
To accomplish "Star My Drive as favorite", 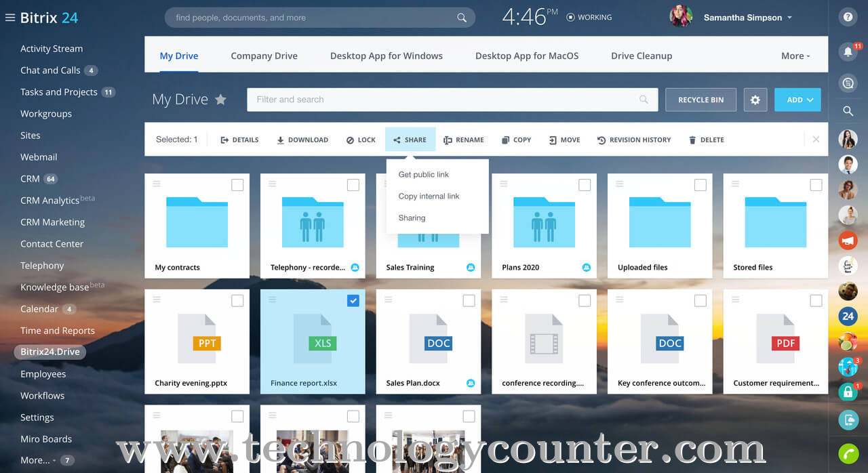I will (220, 100).
